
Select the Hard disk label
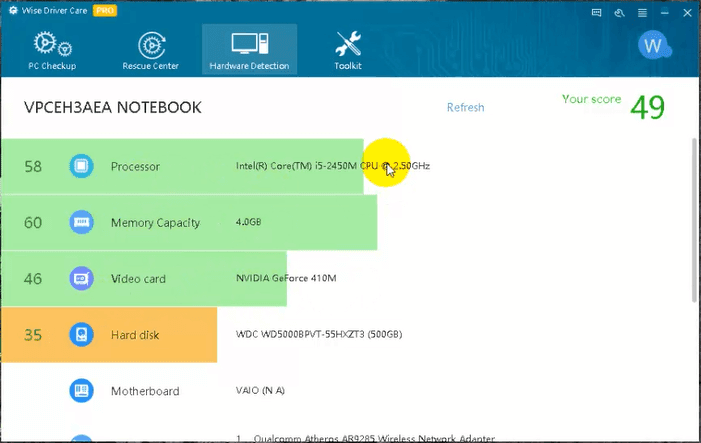(x=135, y=335)
